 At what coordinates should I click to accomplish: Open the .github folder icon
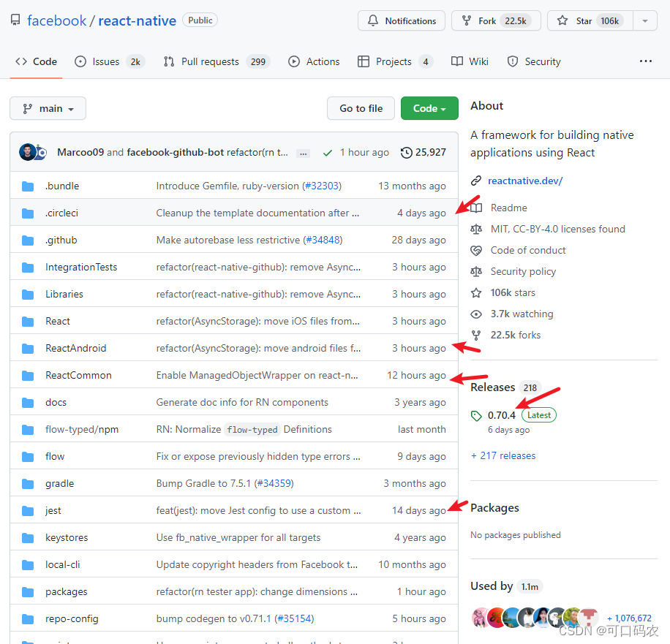tap(28, 240)
